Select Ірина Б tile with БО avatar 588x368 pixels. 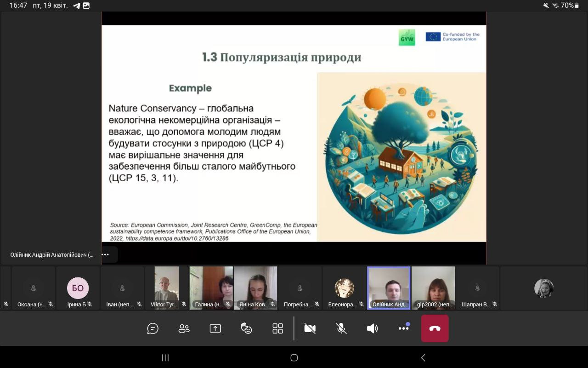78,288
